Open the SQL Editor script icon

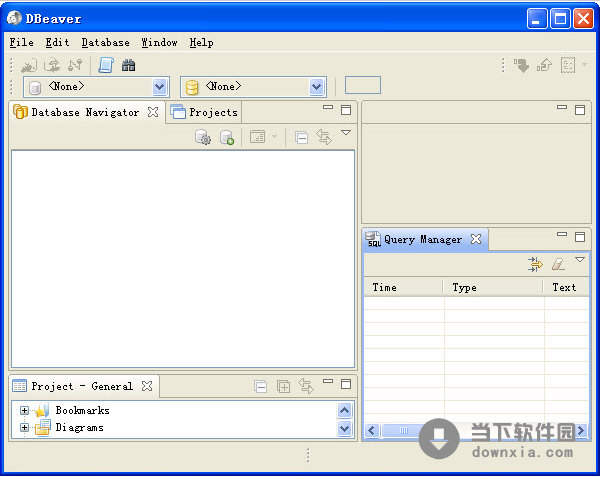[106, 65]
